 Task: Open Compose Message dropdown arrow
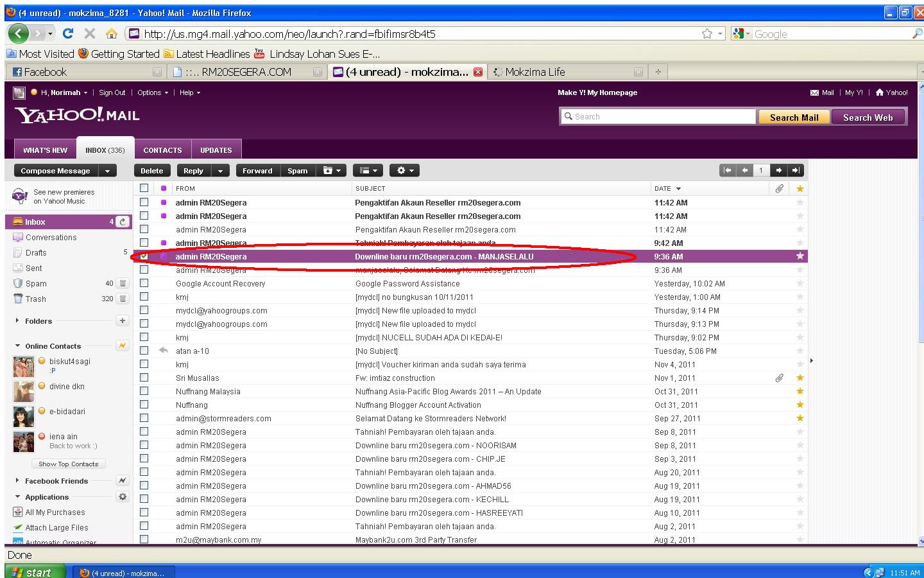(x=108, y=171)
